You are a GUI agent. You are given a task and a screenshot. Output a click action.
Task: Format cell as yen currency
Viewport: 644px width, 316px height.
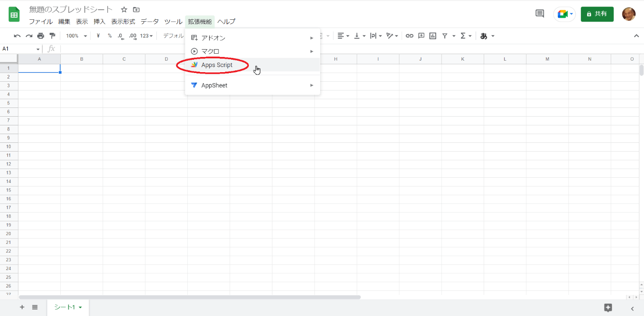[x=98, y=36]
